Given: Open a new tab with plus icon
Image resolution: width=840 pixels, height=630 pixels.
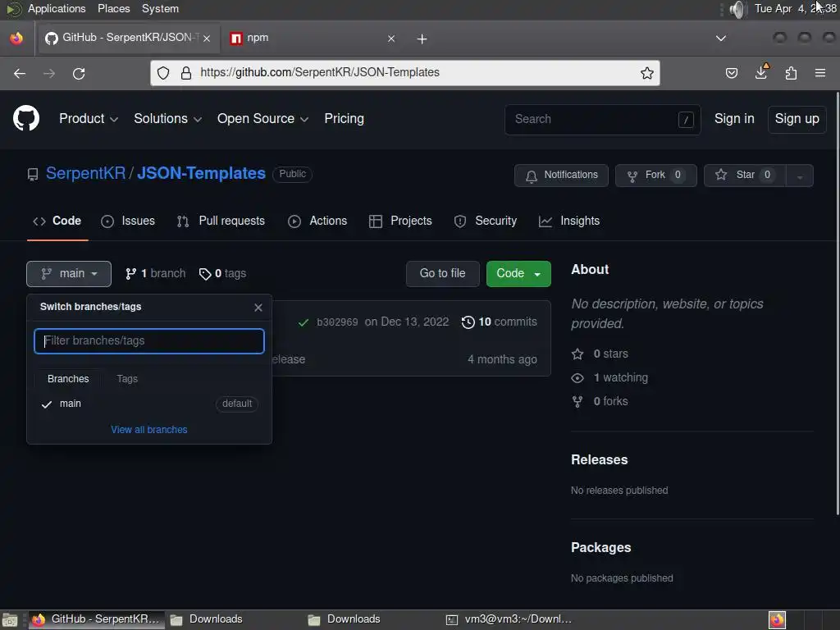Looking at the screenshot, I should pyautogui.click(x=422, y=39).
